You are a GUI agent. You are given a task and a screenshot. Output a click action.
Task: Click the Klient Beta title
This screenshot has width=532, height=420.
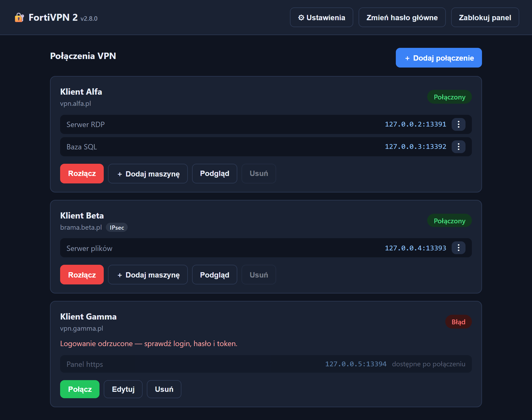[82, 216]
